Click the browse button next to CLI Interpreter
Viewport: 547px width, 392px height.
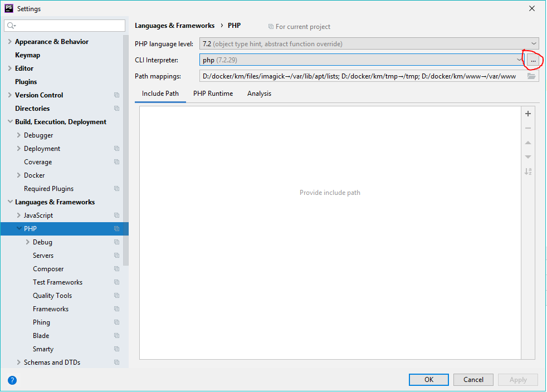(x=533, y=60)
